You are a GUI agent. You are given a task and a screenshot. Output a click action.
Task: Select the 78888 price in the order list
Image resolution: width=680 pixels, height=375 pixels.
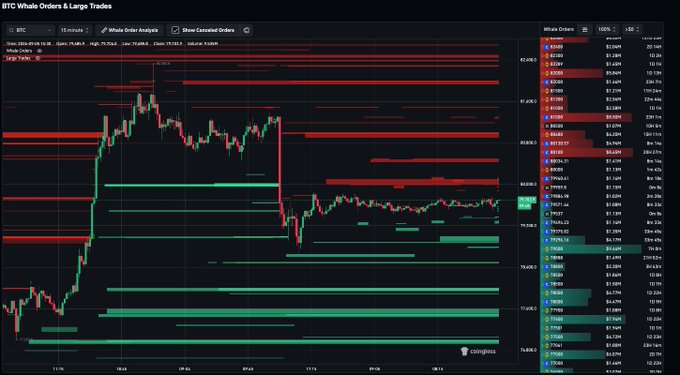[x=557, y=258]
